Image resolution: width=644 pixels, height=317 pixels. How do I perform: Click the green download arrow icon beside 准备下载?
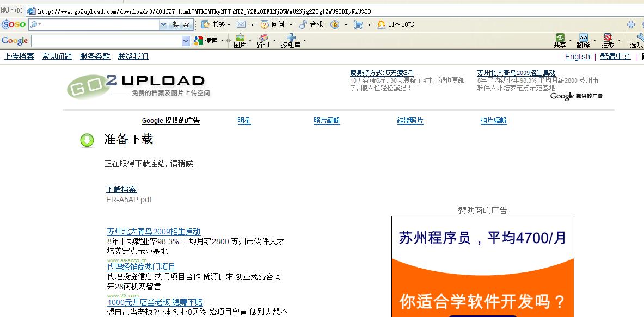(x=87, y=140)
